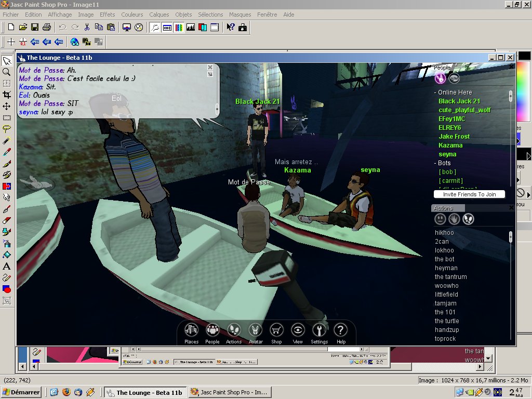The image size is (532, 399).
Task: Open the Masques menu
Action: click(240, 15)
